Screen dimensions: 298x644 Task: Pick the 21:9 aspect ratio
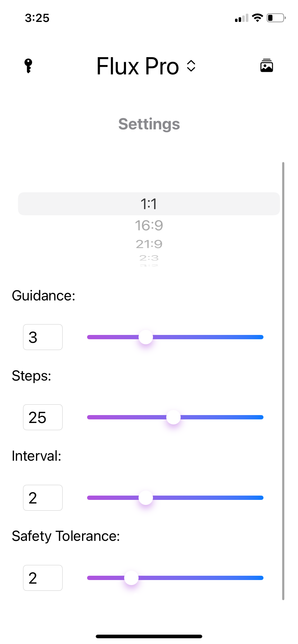click(x=149, y=244)
